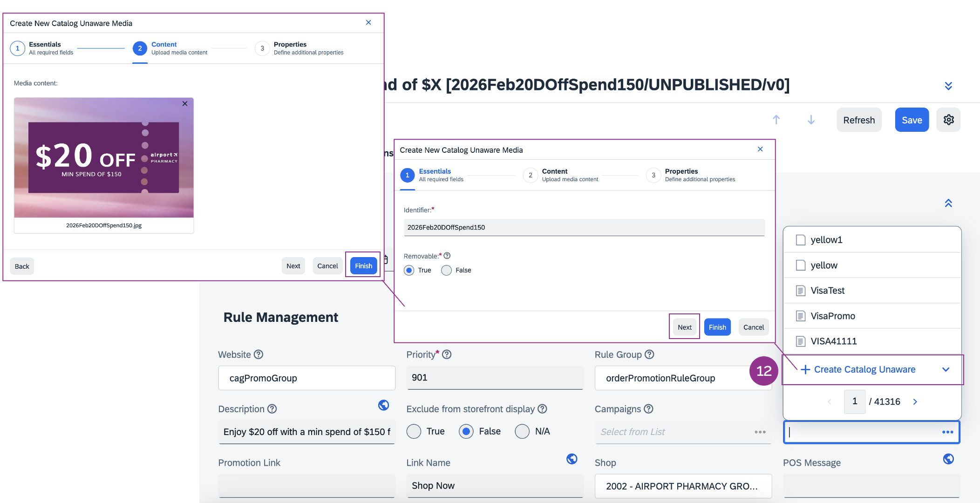Click the Removable help question icon
The image size is (980, 503).
point(447,256)
